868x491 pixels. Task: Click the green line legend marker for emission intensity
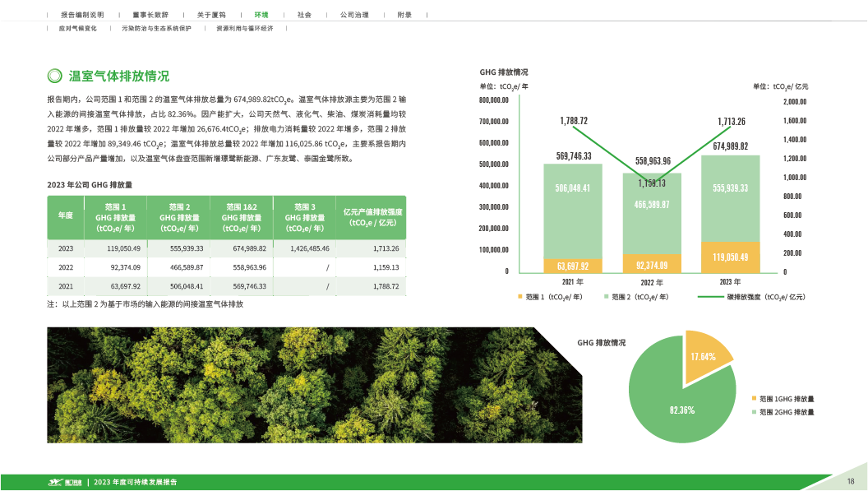click(x=709, y=294)
